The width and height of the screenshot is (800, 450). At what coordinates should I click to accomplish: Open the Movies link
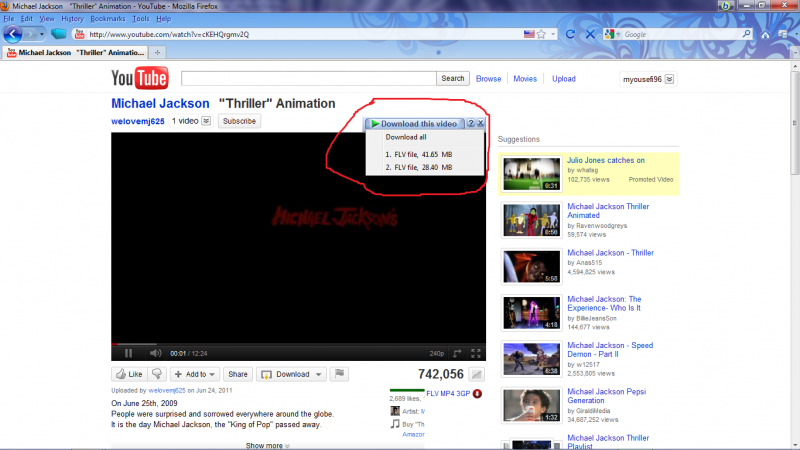pos(525,79)
